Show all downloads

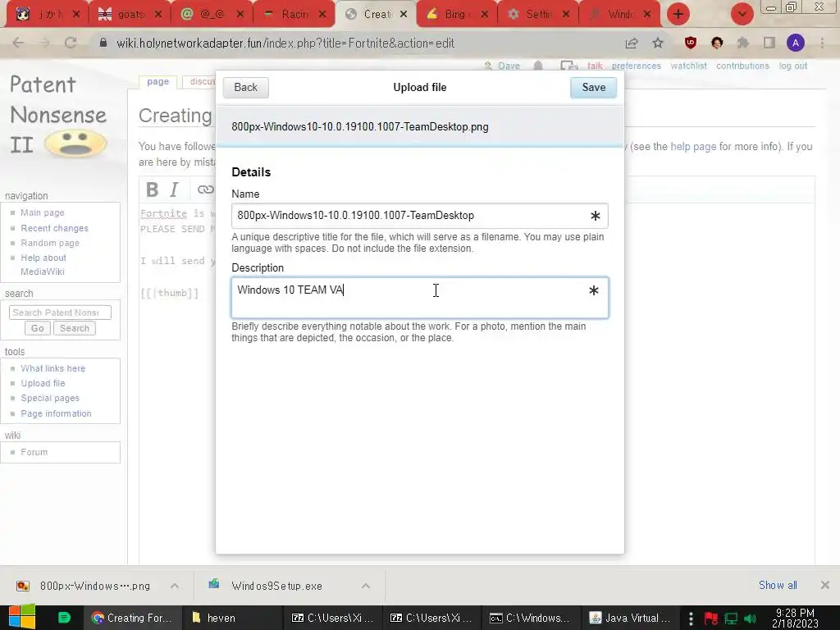click(778, 586)
